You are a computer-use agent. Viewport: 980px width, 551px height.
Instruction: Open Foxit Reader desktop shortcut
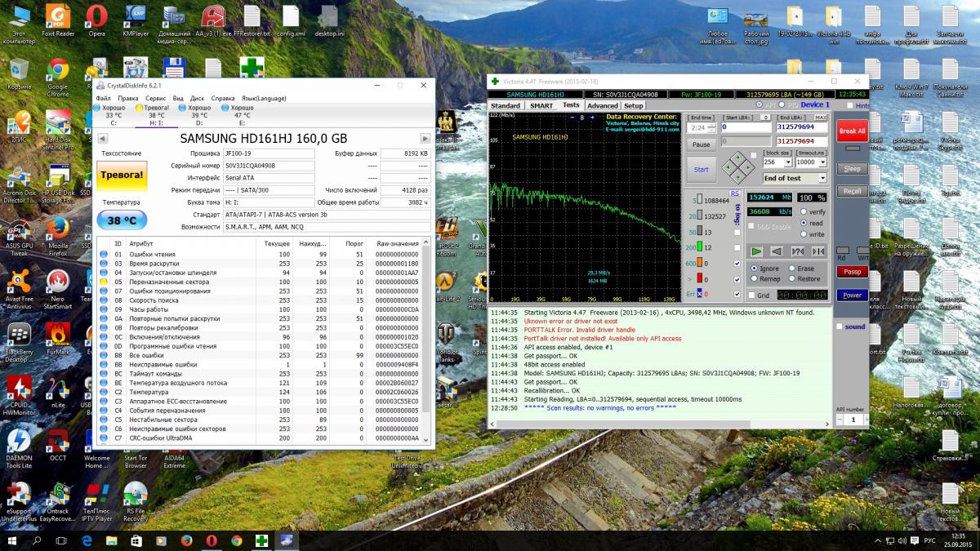pos(57,20)
